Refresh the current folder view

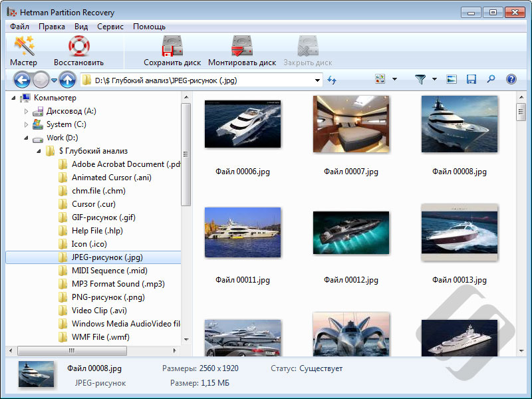pos(332,80)
